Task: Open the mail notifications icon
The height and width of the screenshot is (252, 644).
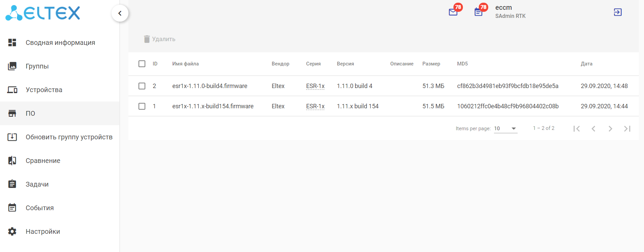Action: pyautogui.click(x=453, y=12)
